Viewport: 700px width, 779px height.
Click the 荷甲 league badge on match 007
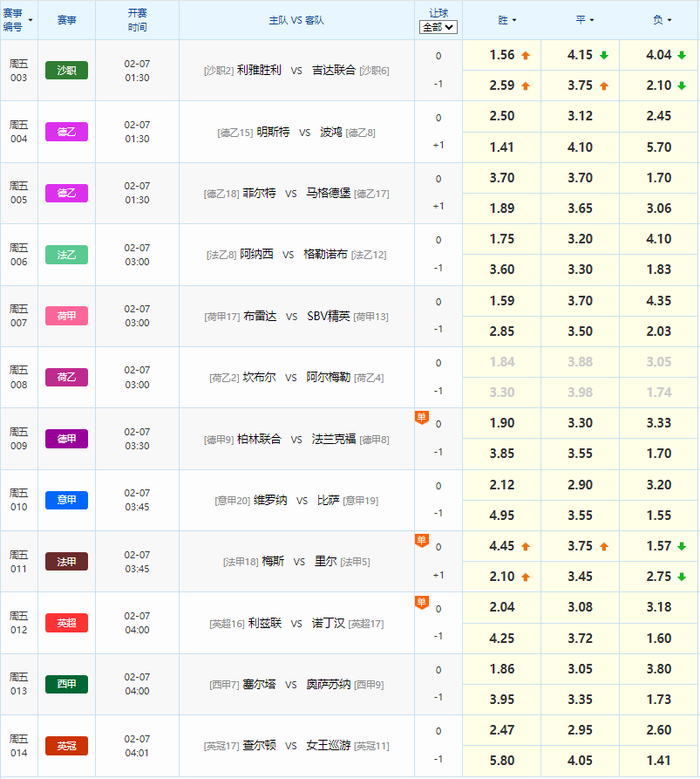click(x=66, y=316)
